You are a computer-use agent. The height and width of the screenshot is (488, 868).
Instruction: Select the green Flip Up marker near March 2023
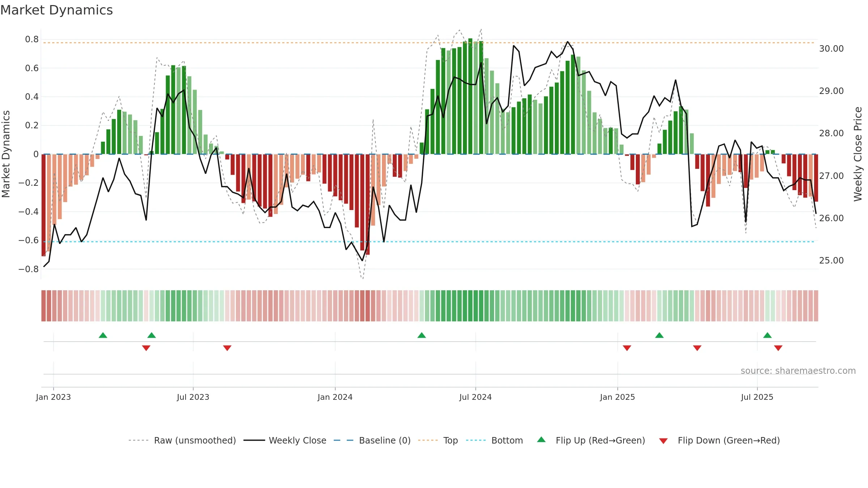pyautogui.click(x=103, y=335)
